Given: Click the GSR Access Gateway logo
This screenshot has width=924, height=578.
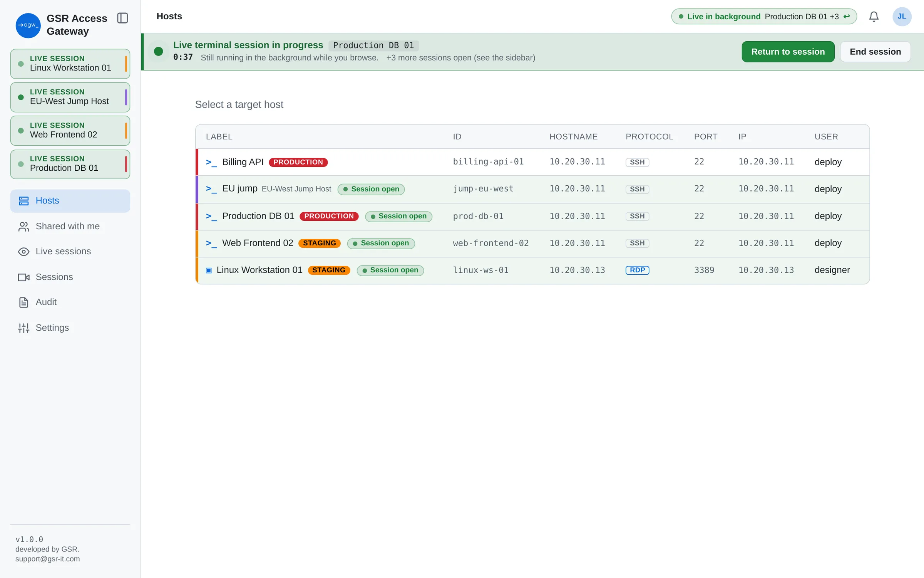Looking at the screenshot, I should (x=28, y=25).
